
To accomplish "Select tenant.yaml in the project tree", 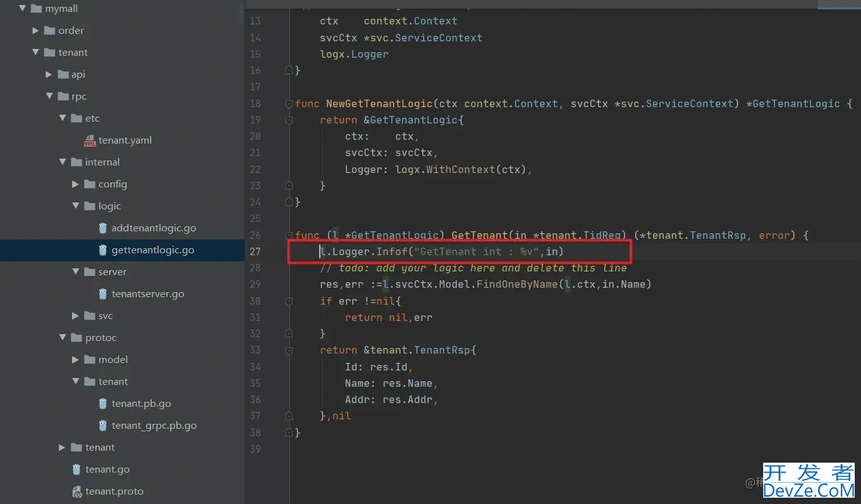I will (x=125, y=140).
